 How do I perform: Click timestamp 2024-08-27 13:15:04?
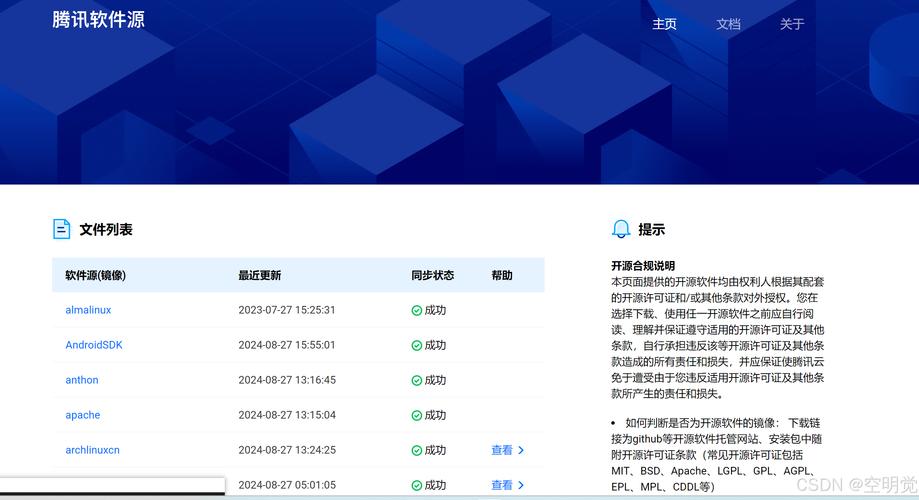click(x=287, y=415)
